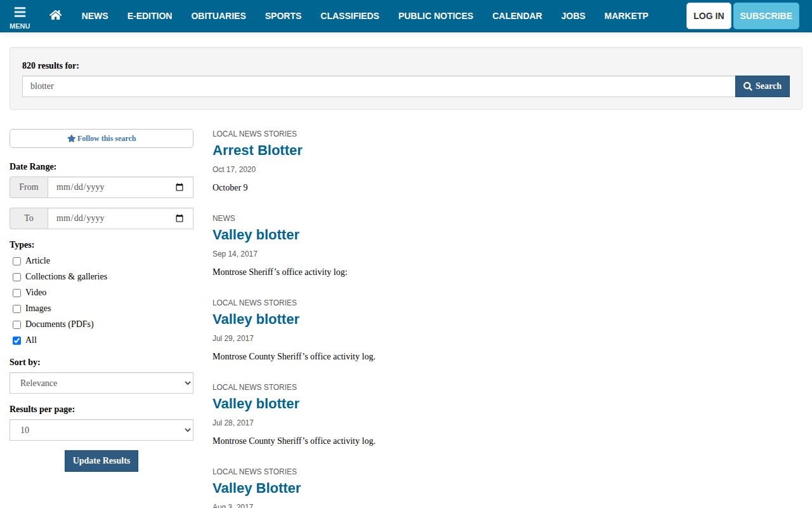
Task: Focus the search box containing blotter
Action: (379, 86)
